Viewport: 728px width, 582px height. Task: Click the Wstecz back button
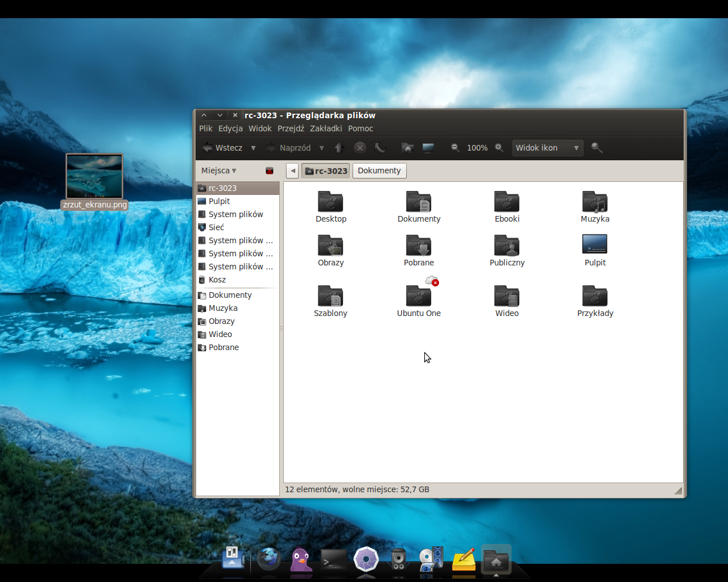point(223,148)
